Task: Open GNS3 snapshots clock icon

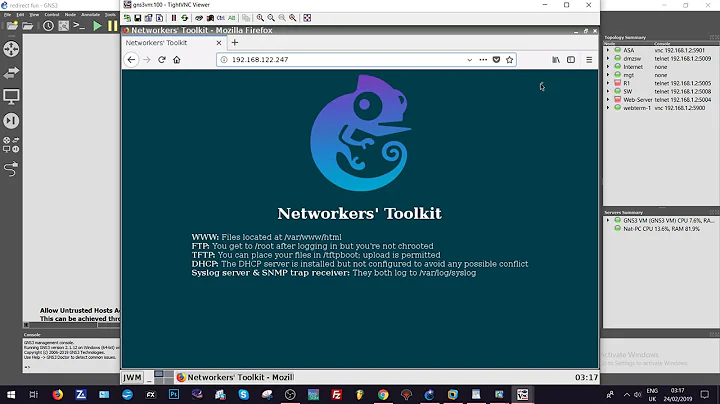Action: pos(48,26)
